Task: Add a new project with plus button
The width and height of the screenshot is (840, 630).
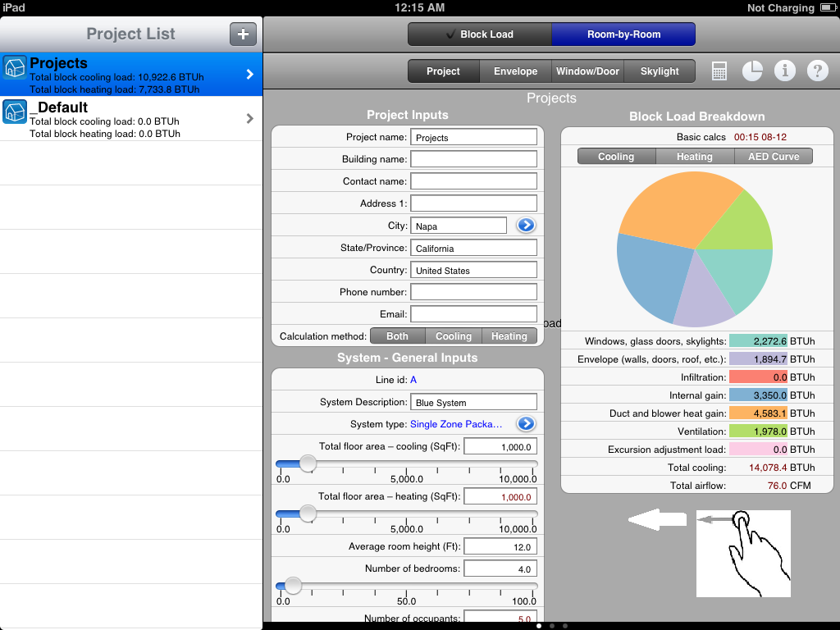Action: [243, 34]
